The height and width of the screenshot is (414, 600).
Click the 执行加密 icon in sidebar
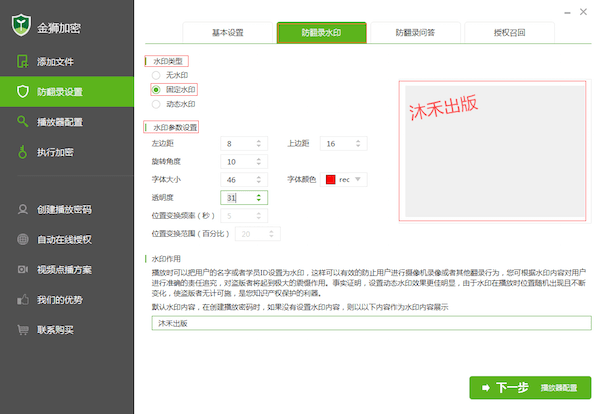point(23,152)
